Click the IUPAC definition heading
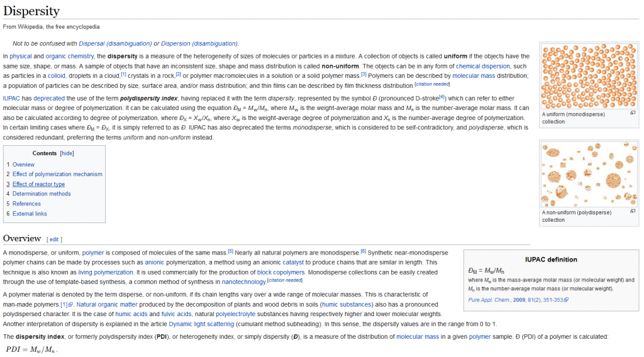 (551, 260)
